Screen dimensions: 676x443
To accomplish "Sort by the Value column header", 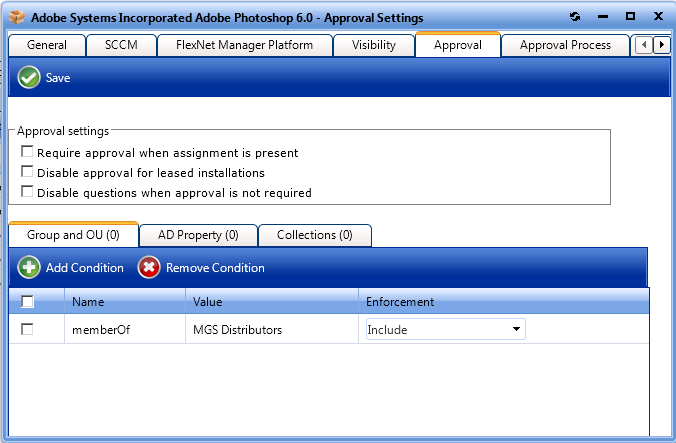I will 270,301.
